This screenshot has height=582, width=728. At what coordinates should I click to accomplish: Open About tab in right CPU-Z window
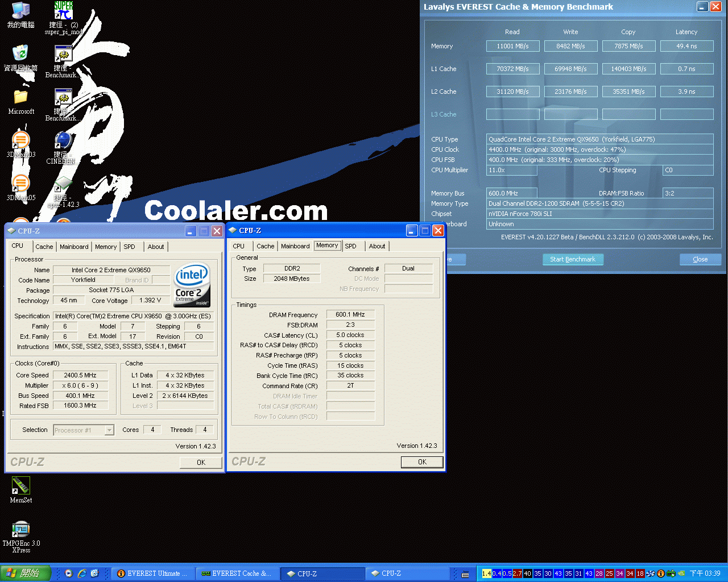377,246
